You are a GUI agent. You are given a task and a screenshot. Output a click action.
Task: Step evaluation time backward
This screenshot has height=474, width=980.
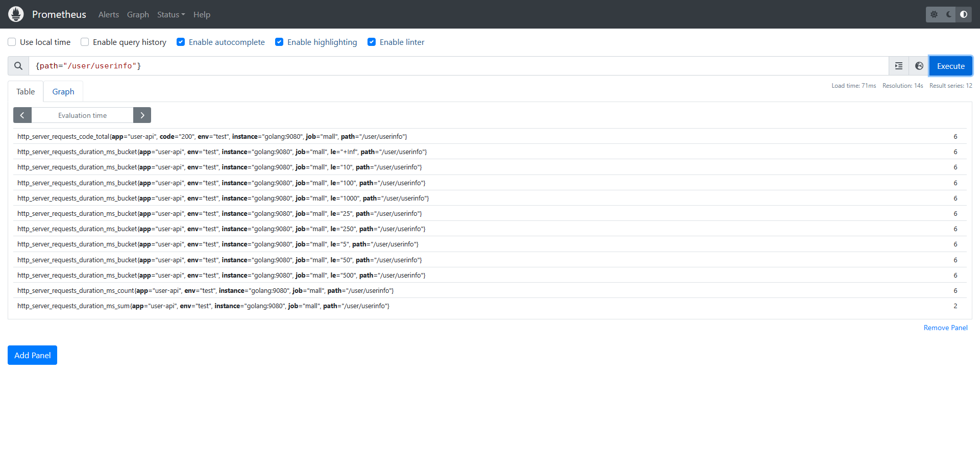22,115
